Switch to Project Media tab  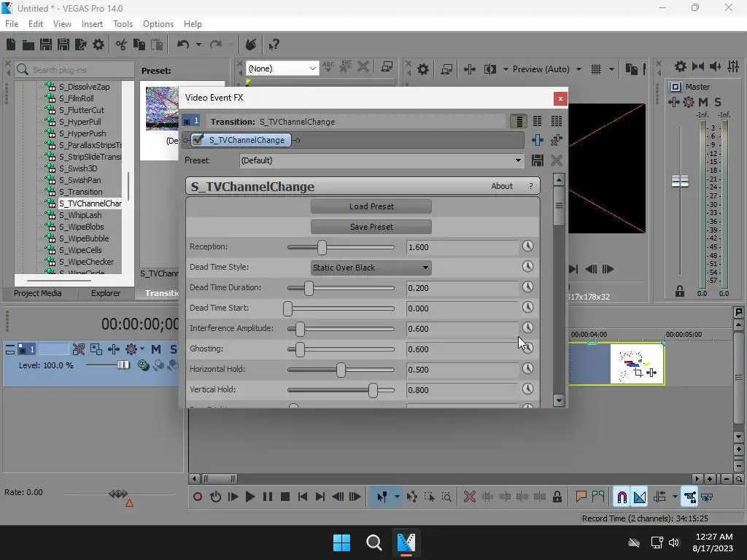point(38,293)
